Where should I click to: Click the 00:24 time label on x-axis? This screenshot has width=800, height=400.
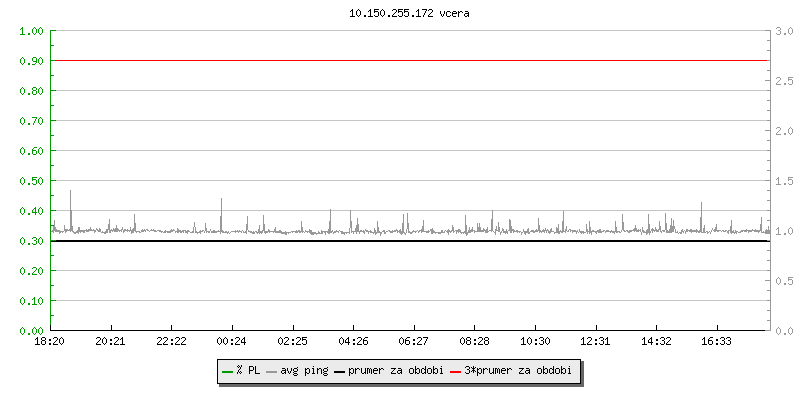click(x=232, y=342)
